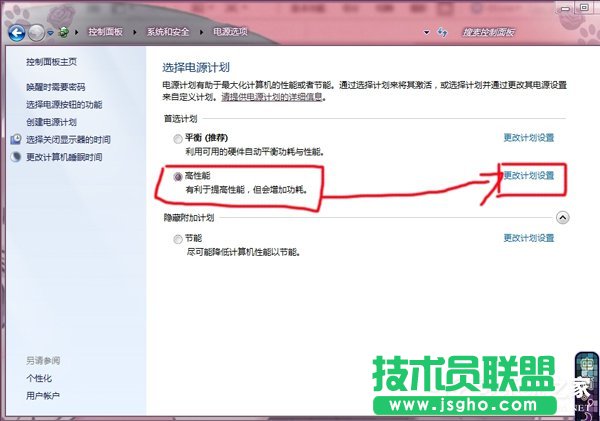Click 选择电源计划 heading text
The width and height of the screenshot is (600, 421).
[196, 68]
